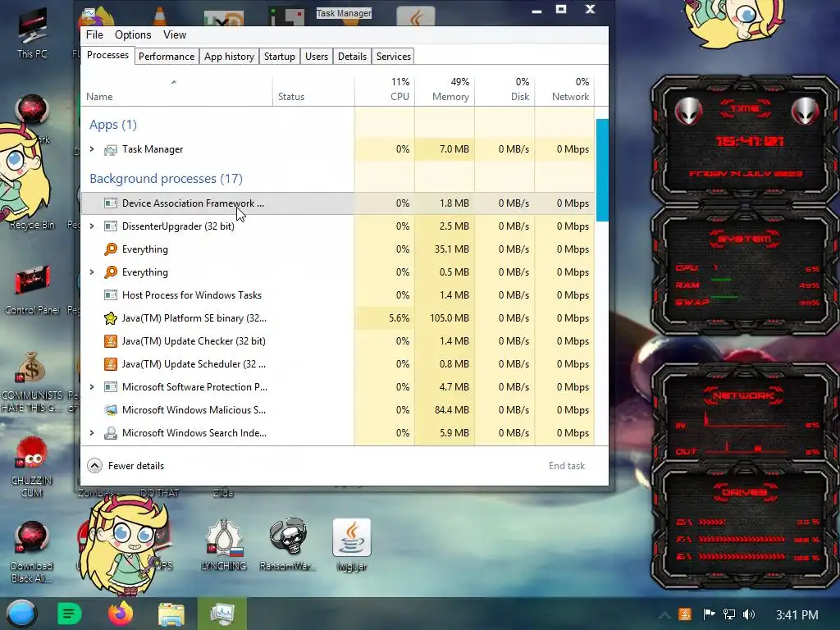This screenshot has height=630, width=840.
Task: Click the Microsoft Windows Search Indexer icon
Action: [111, 433]
